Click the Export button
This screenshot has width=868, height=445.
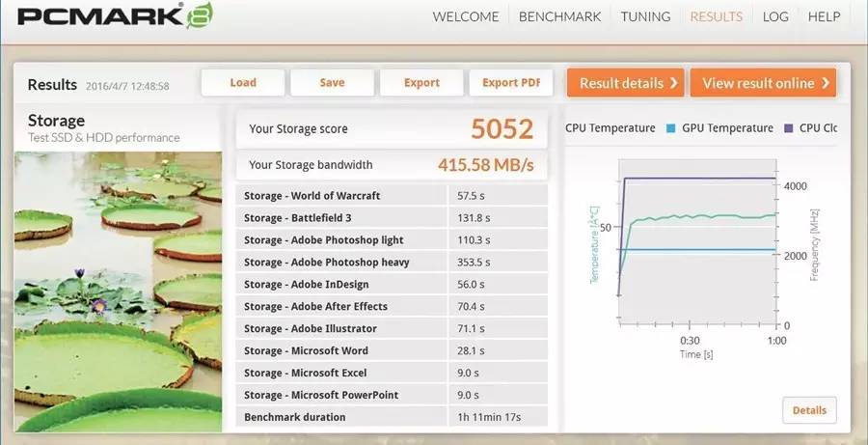point(421,83)
